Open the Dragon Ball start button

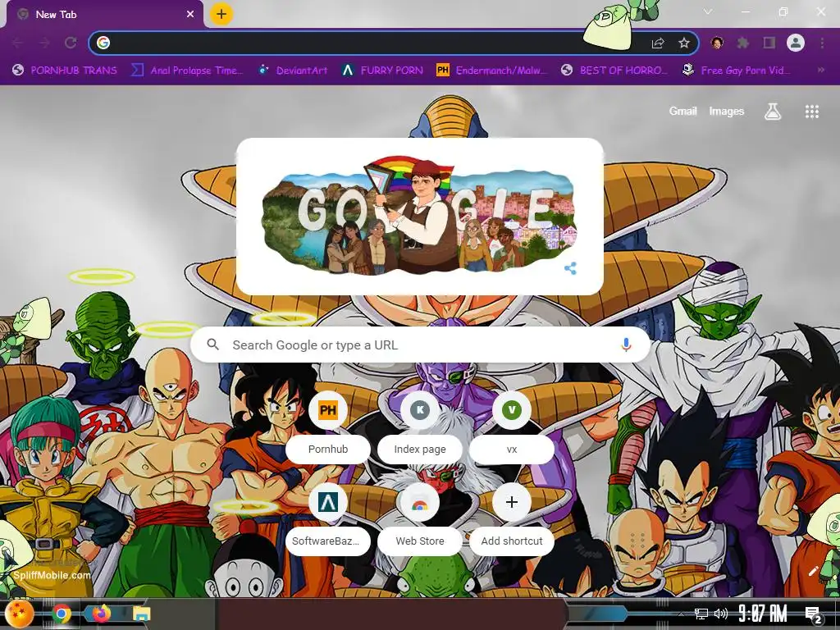pos(20,614)
